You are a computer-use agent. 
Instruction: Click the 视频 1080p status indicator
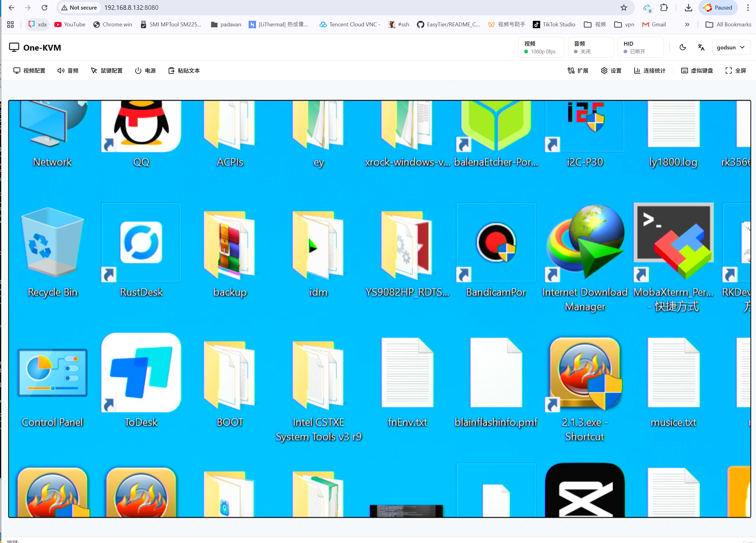coord(541,47)
